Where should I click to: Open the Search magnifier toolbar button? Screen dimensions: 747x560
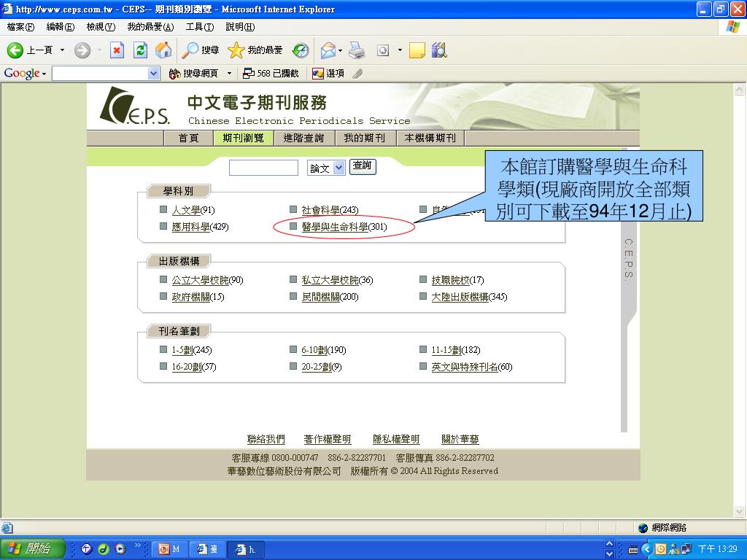[201, 50]
